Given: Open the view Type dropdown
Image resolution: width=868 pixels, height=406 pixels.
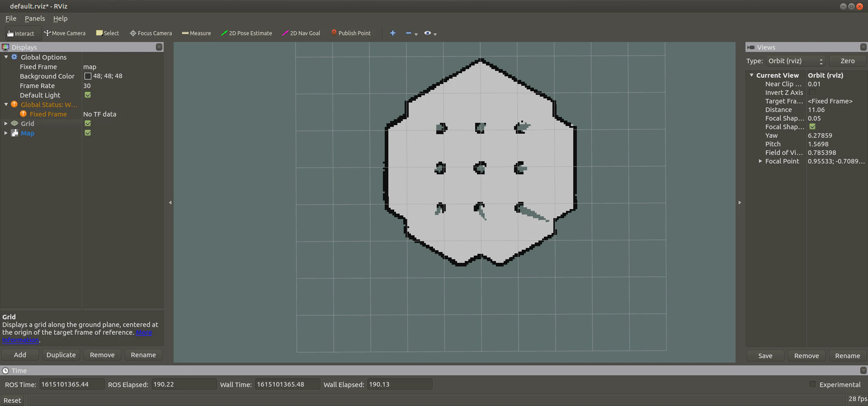Looking at the screenshot, I should [x=795, y=61].
